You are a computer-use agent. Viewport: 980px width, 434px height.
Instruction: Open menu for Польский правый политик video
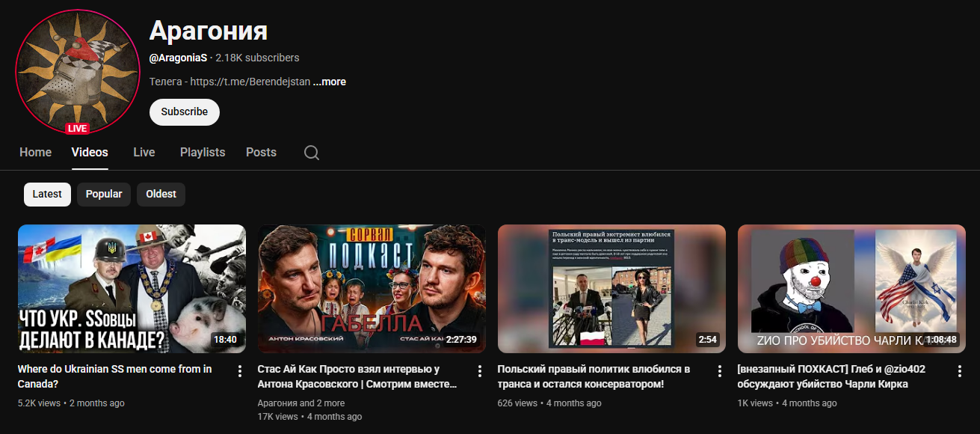[x=720, y=371]
